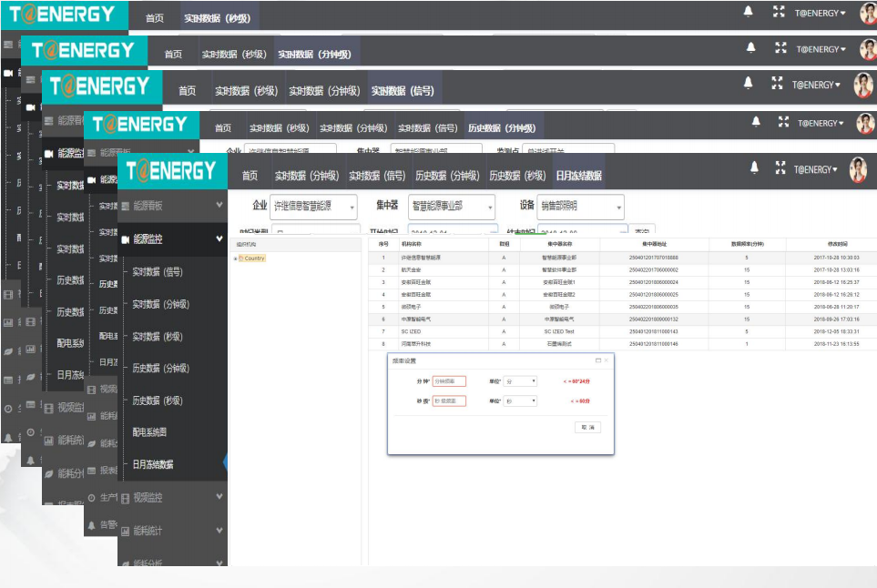877x588 pixels.
Task: Click the 取消 button in dialog
Action: point(587,427)
